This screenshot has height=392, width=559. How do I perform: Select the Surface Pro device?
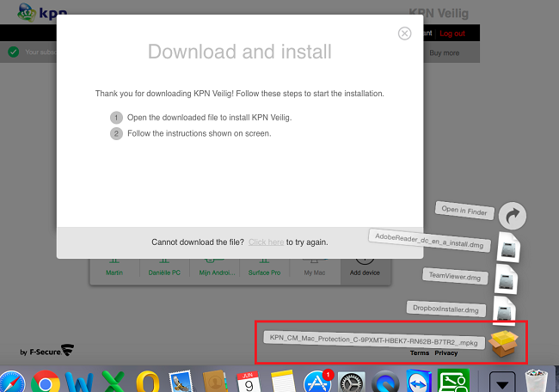(x=265, y=272)
